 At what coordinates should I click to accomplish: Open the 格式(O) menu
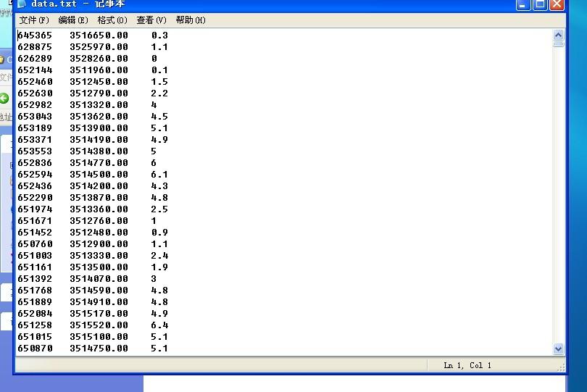(x=112, y=20)
